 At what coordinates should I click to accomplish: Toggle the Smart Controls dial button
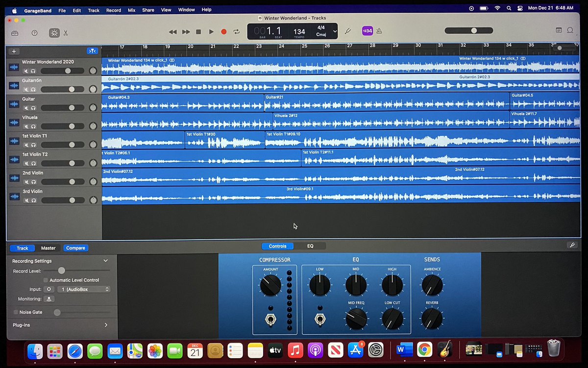54,33
